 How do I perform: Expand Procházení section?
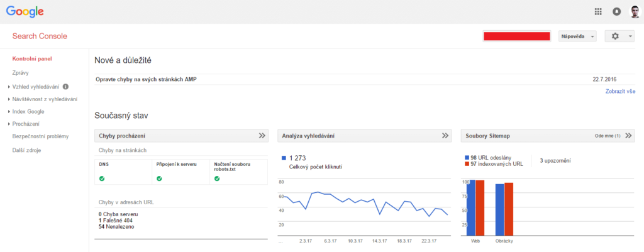(x=26, y=124)
